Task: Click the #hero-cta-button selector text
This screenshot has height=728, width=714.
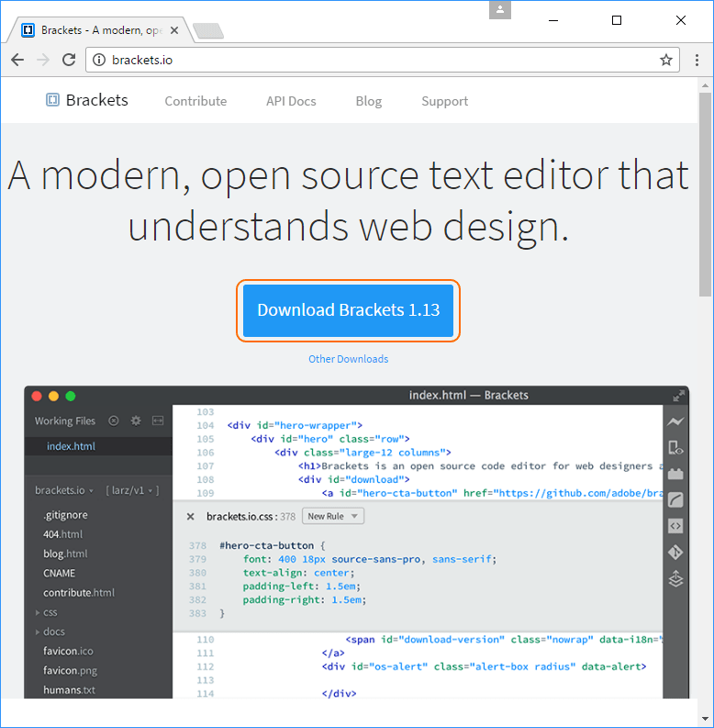Action: point(267,545)
